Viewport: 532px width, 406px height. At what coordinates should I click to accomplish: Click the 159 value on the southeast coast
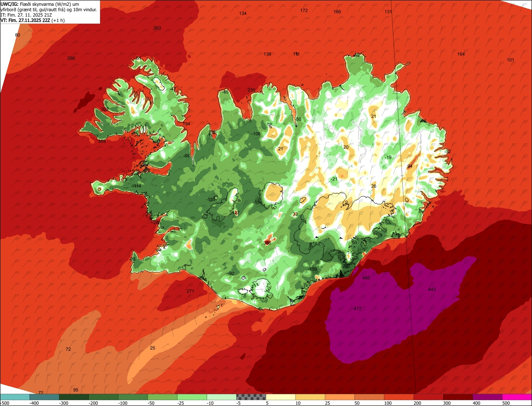pos(313,269)
